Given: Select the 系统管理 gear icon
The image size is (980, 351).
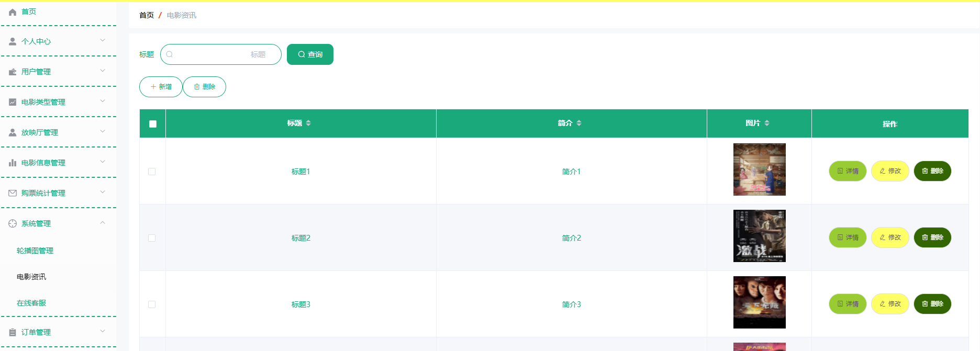Looking at the screenshot, I should point(12,223).
